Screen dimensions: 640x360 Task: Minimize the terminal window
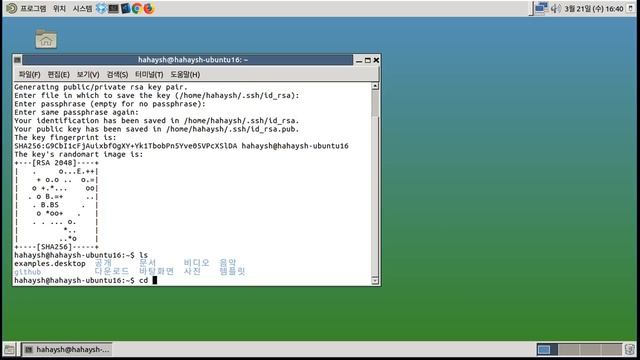tap(359, 60)
